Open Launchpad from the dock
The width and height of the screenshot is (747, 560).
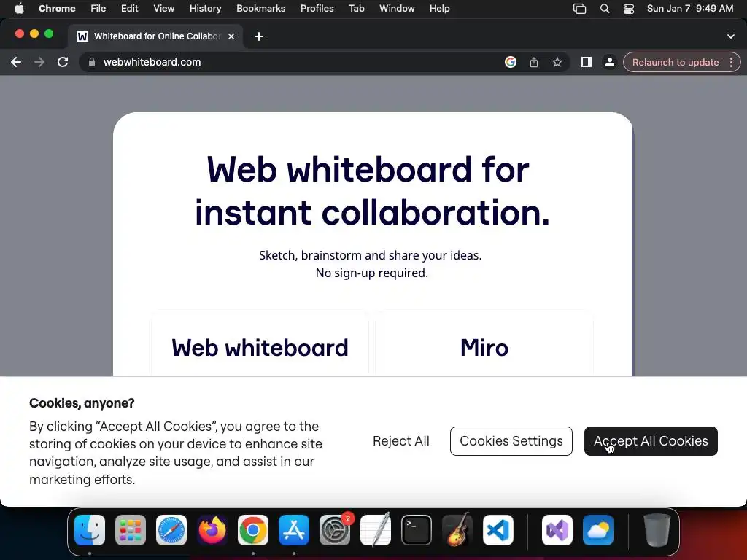coord(131,530)
